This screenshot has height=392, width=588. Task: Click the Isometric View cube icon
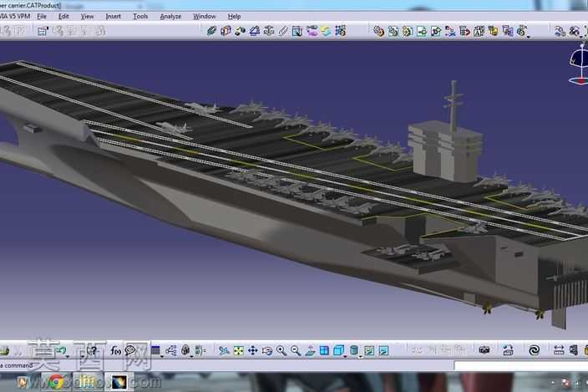(338, 350)
